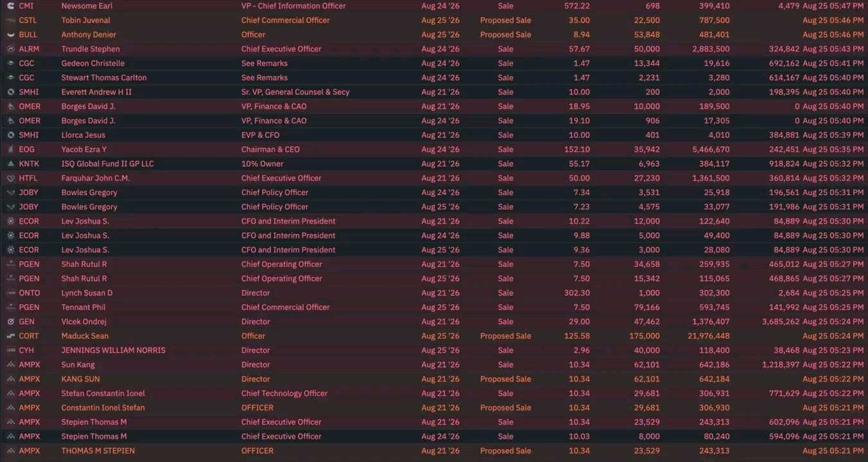Click the 10% Owner relationship cell
The height and width of the screenshot is (462, 868).
pyautogui.click(x=263, y=164)
